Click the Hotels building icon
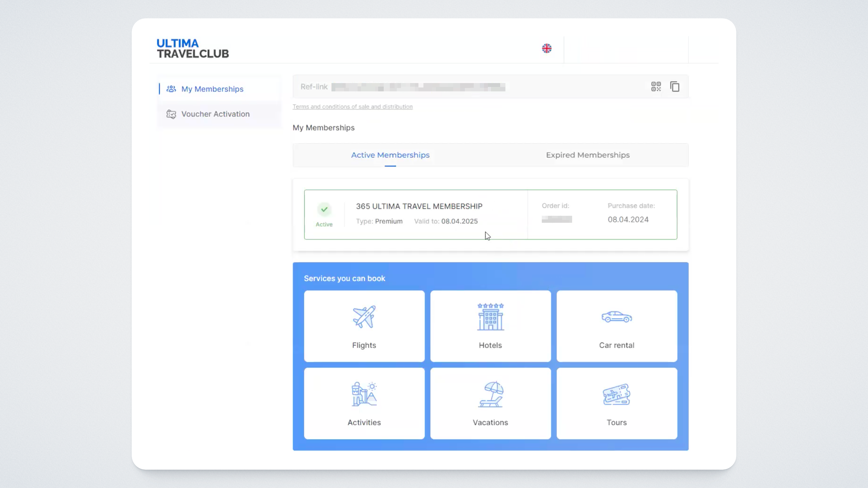Image resolution: width=868 pixels, height=488 pixels. point(490,317)
